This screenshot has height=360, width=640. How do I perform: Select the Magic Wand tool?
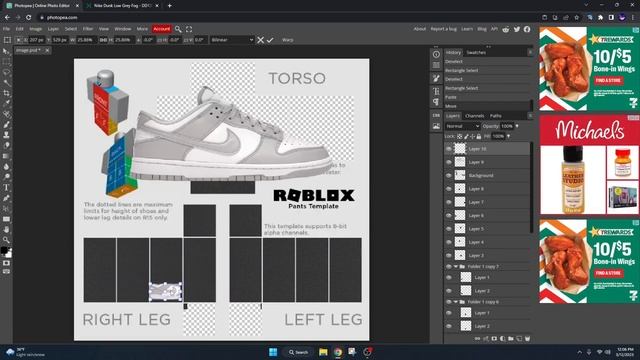[6, 83]
